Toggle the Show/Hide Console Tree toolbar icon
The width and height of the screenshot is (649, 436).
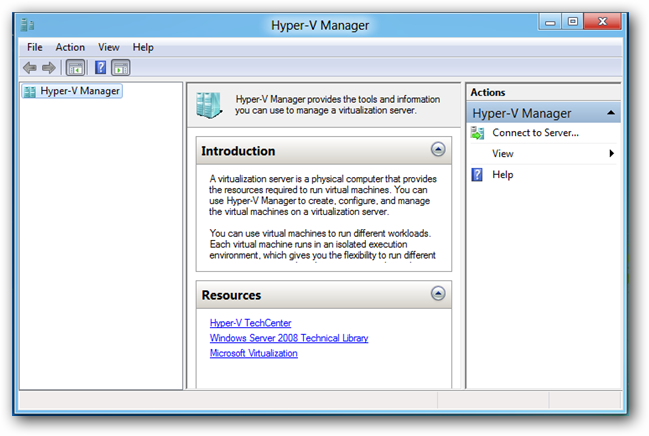(x=75, y=68)
